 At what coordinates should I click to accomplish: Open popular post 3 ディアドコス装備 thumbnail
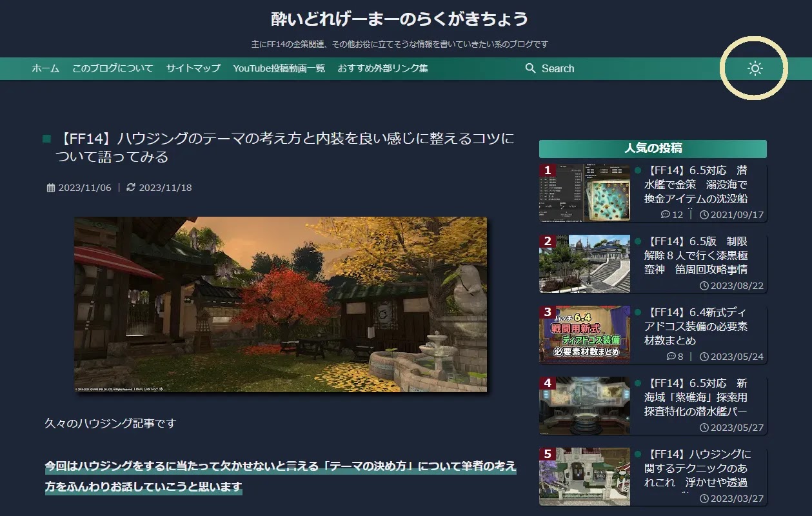point(585,334)
